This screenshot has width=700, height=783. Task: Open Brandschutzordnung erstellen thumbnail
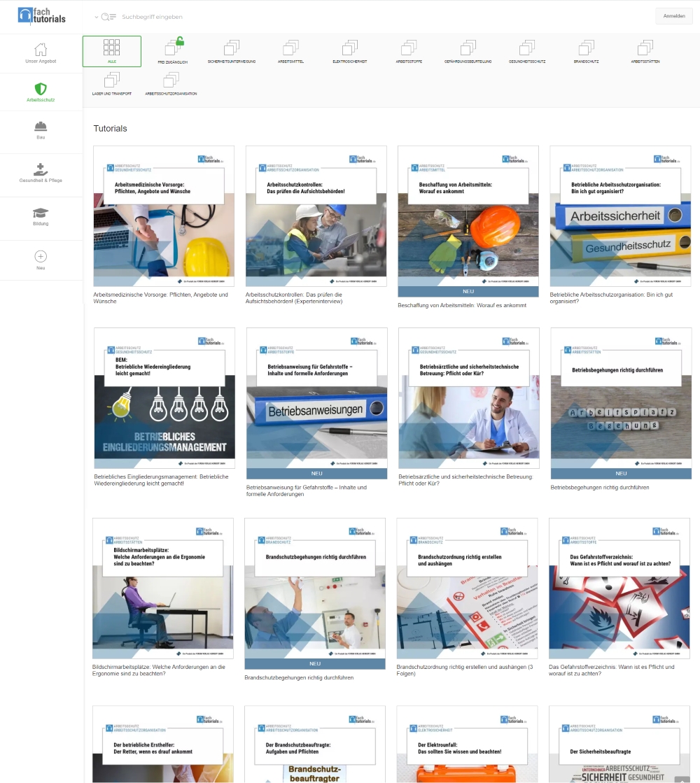[x=467, y=588]
